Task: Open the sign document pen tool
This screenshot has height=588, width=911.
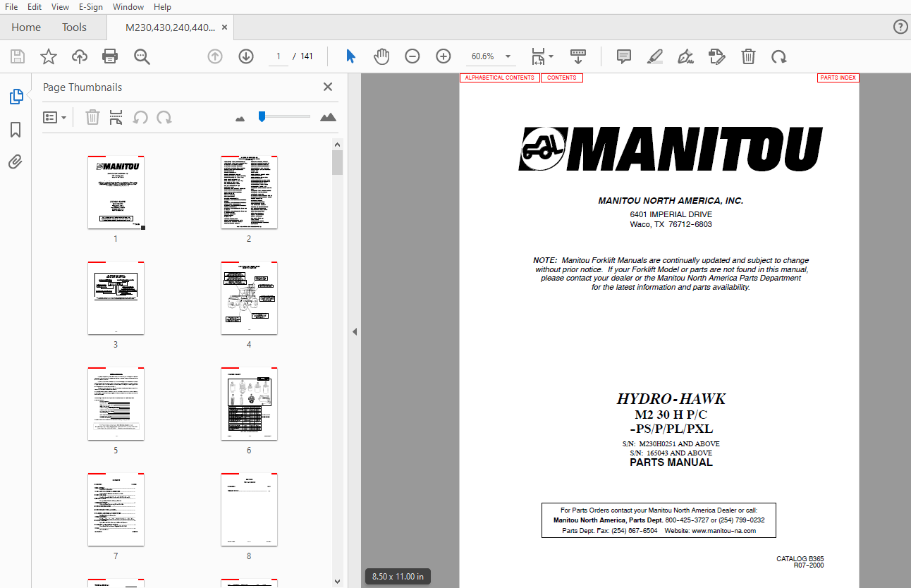Action: pos(685,56)
